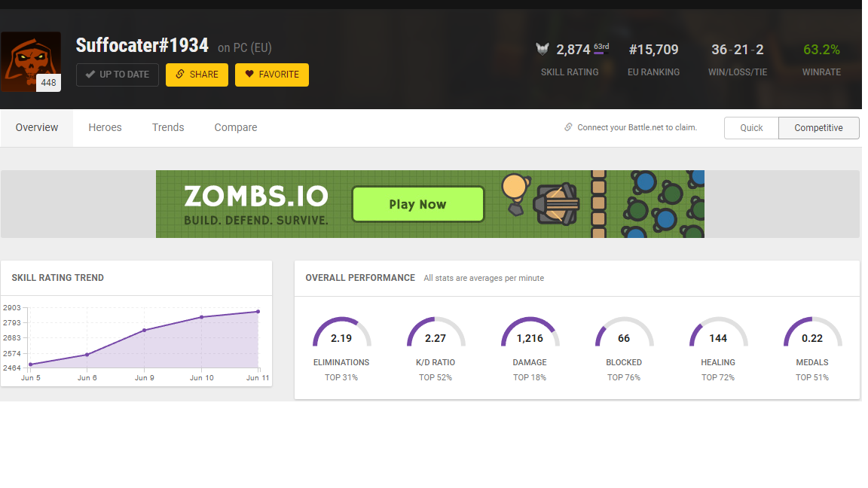Screen dimensions: 868x488
Task: Go to the Compare tab
Action: 236,128
